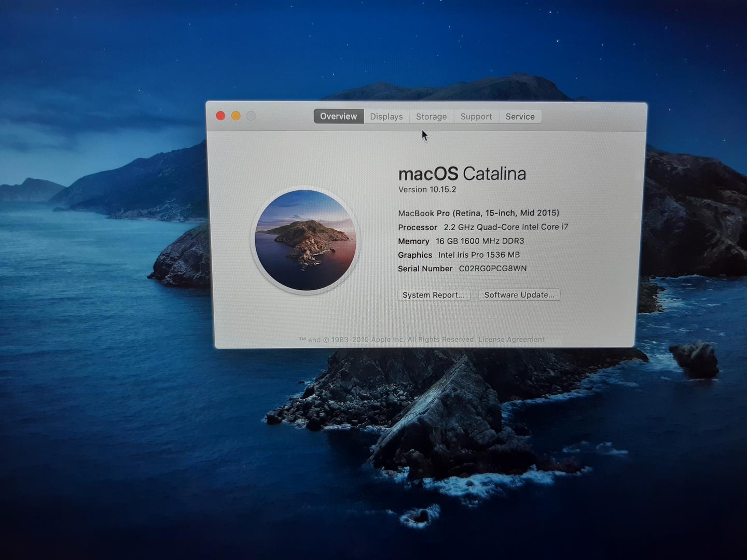Switch to the Overview tab
Screen dimensions: 747x560
click(338, 117)
